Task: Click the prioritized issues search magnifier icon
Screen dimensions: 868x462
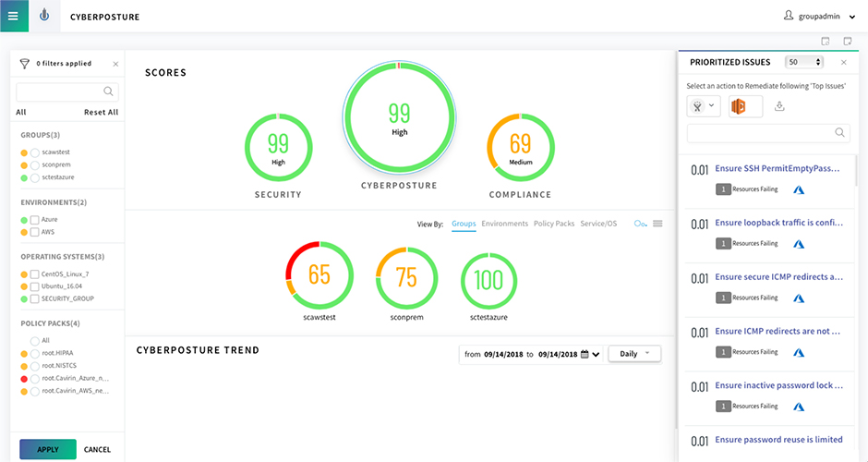Action: (839, 132)
